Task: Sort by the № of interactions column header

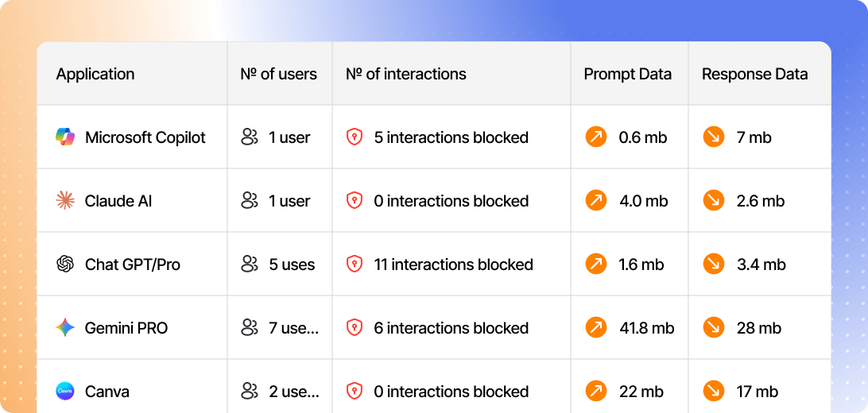Action: point(406,74)
